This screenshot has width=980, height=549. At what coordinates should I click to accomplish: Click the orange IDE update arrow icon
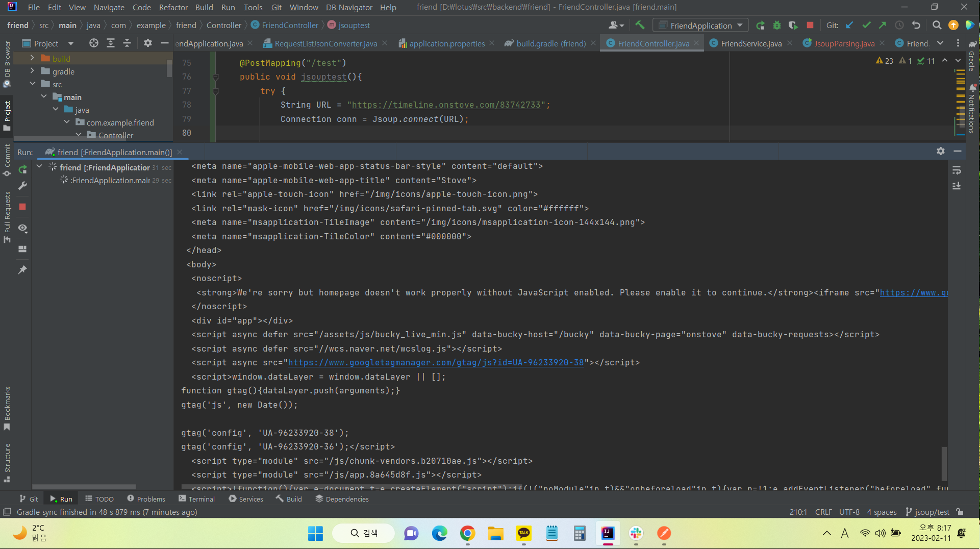[953, 25]
